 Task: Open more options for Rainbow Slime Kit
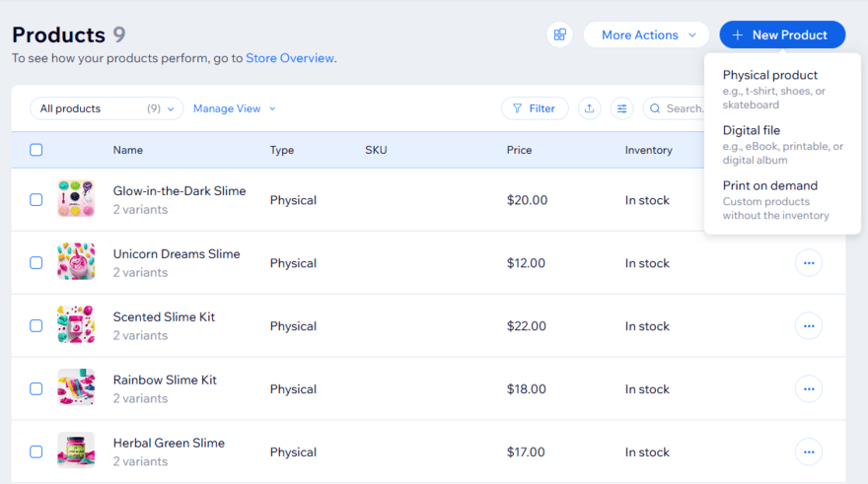tap(808, 389)
